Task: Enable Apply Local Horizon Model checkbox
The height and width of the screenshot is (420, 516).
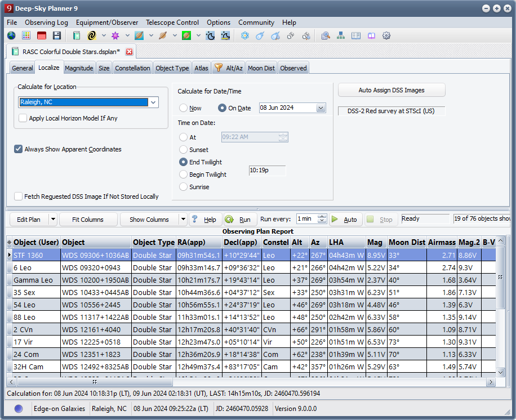Action: pyautogui.click(x=23, y=118)
